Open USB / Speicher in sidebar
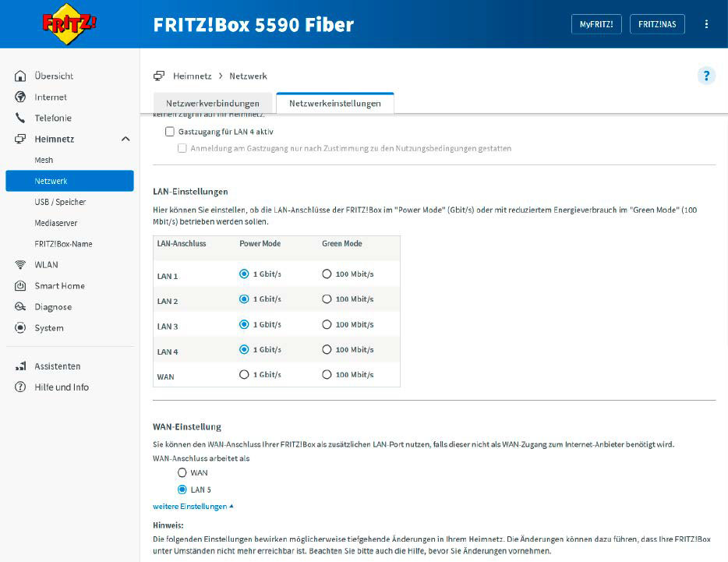 tap(60, 202)
